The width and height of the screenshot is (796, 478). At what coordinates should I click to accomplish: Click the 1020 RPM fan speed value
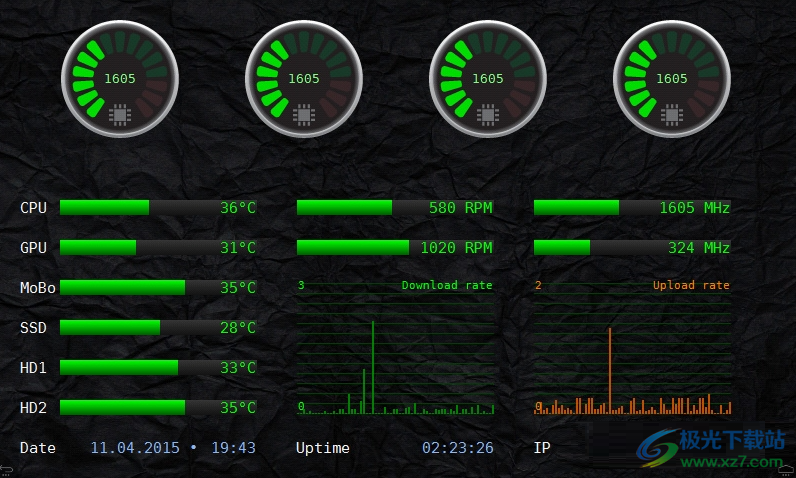click(x=456, y=248)
